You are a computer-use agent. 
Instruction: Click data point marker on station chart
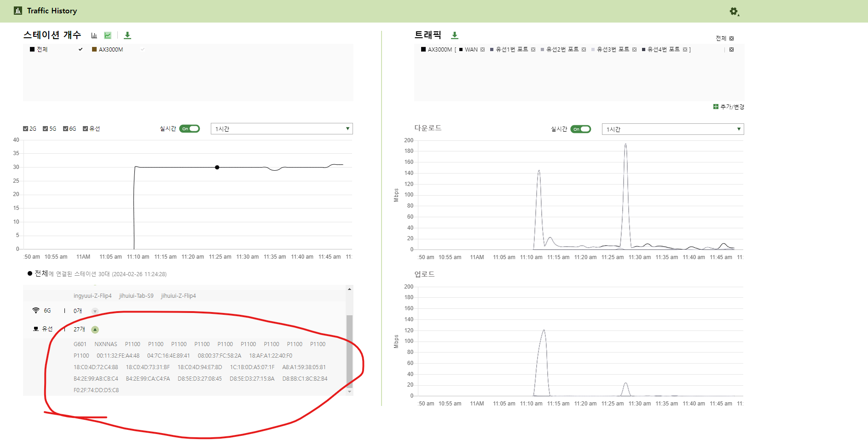pos(217,168)
